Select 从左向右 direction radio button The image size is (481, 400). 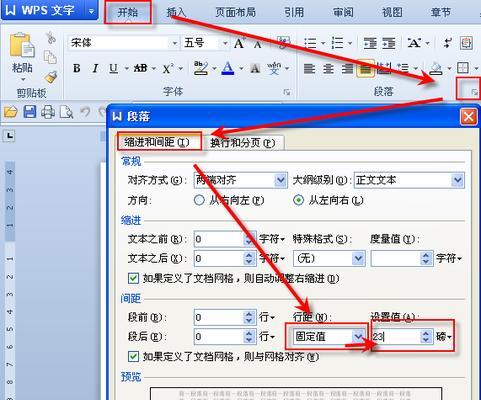[298, 200]
